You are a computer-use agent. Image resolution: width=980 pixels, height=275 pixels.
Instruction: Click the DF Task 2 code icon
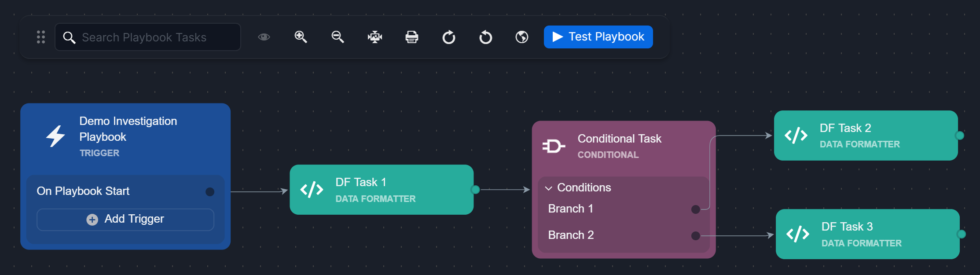click(x=796, y=136)
